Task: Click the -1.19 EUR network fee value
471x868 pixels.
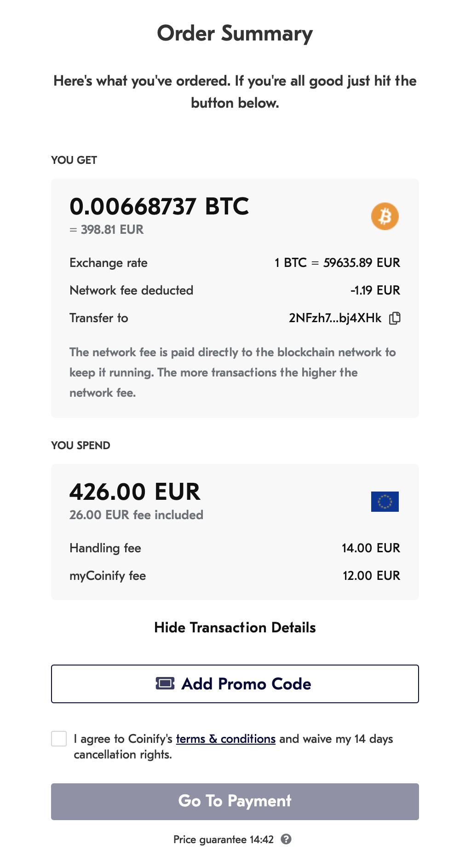Action: point(375,290)
